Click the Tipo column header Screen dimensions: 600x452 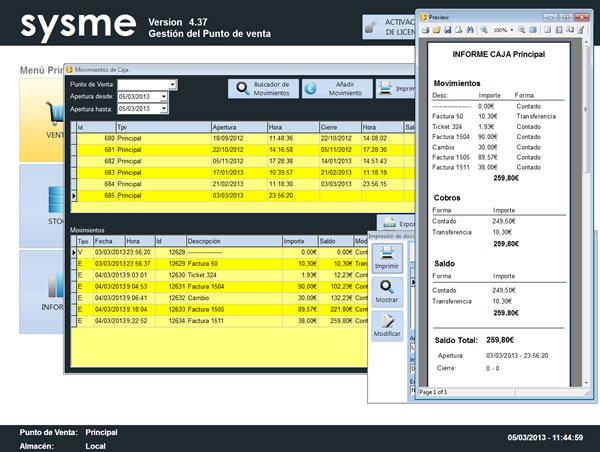coord(83,241)
